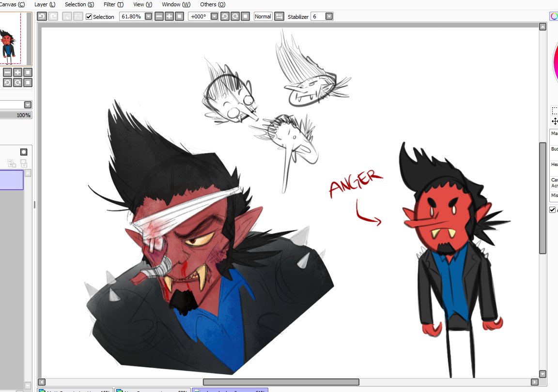Open the Filter menu
The height and width of the screenshot is (392, 558).
coord(113,4)
